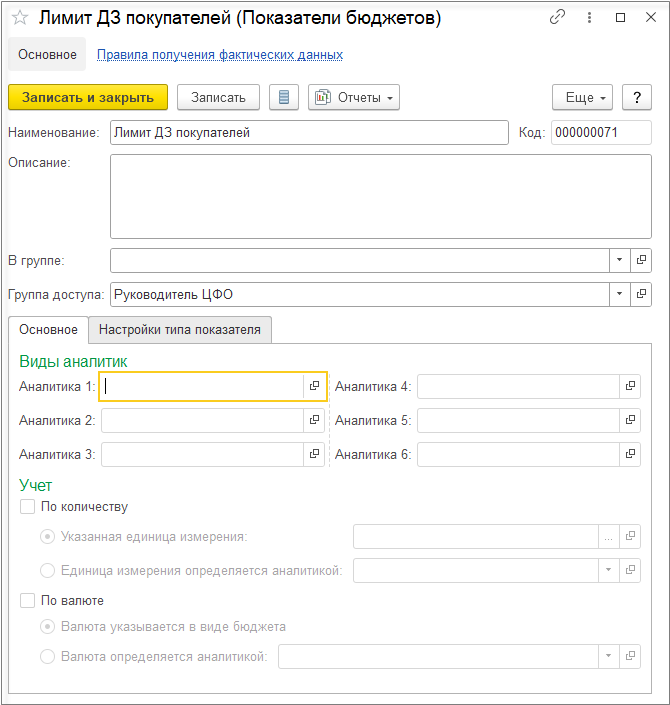Click into the Описание text area
Screen dimensions: 670x705
pyautogui.click(x=380, y=195)
